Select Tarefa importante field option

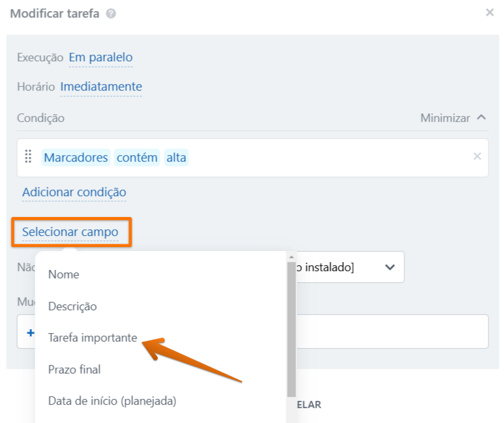(93, 338)
